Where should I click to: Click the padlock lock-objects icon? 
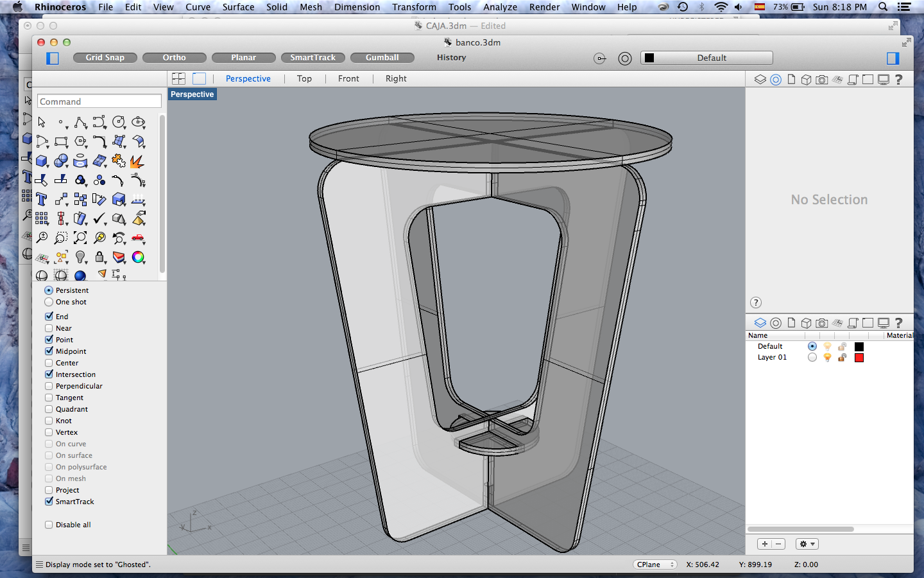point(99,257)
